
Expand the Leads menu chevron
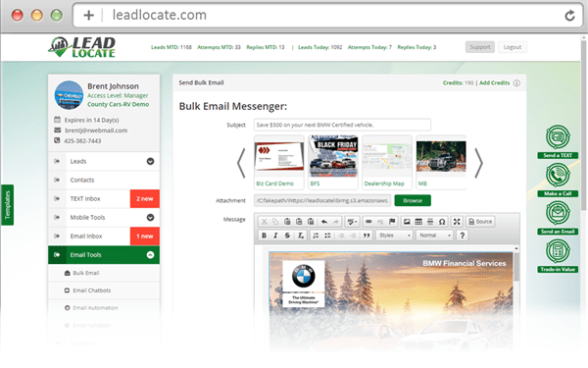(150, 162)
